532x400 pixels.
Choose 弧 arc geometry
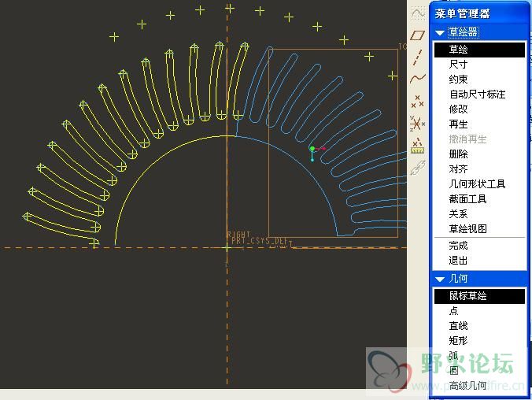coord(479,355)
